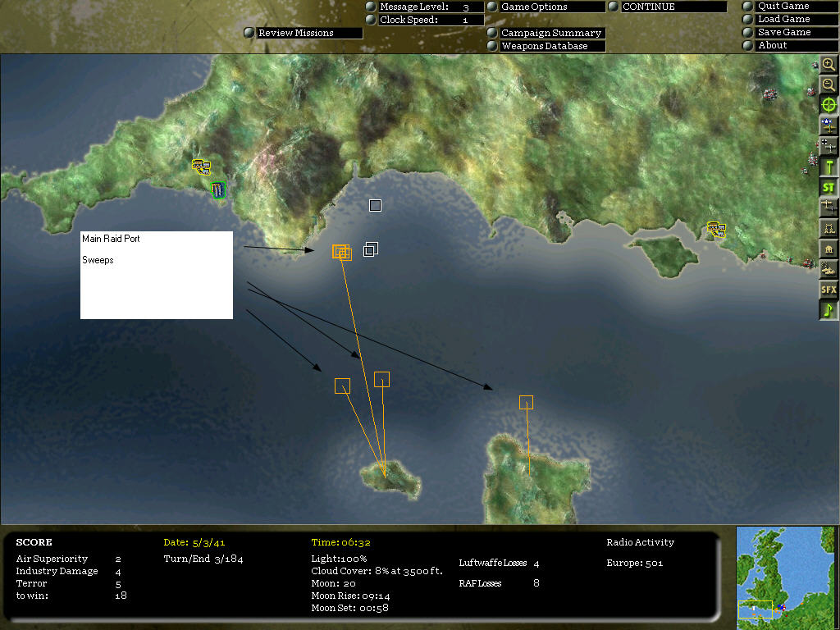
Task: Click the 'RAF Losses' entry
Action: pyautogui.click(x=499, y=583)
